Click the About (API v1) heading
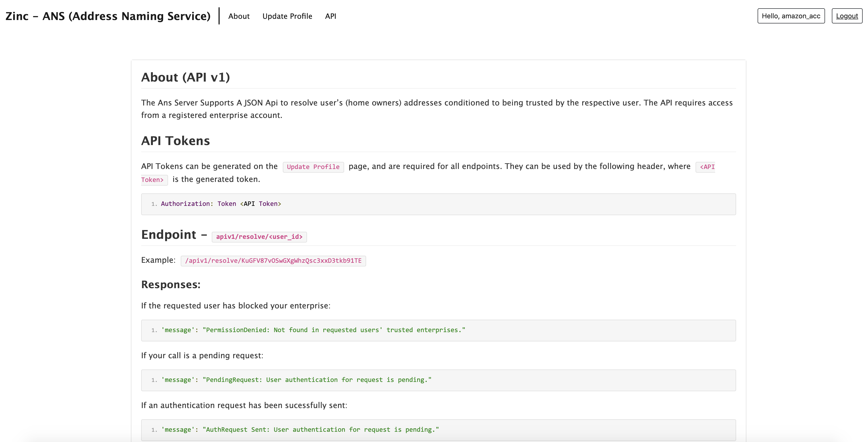The width and height of the screenshot is (868, 442). click(185, 77)
